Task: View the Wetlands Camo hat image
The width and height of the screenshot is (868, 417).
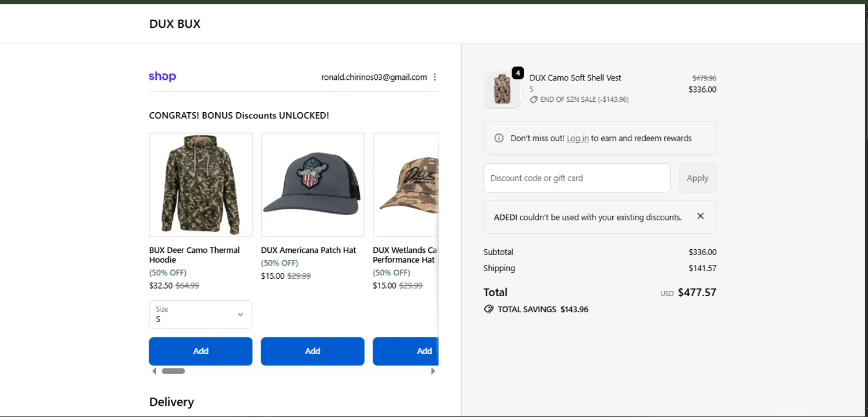Action: tap(406, 185)
